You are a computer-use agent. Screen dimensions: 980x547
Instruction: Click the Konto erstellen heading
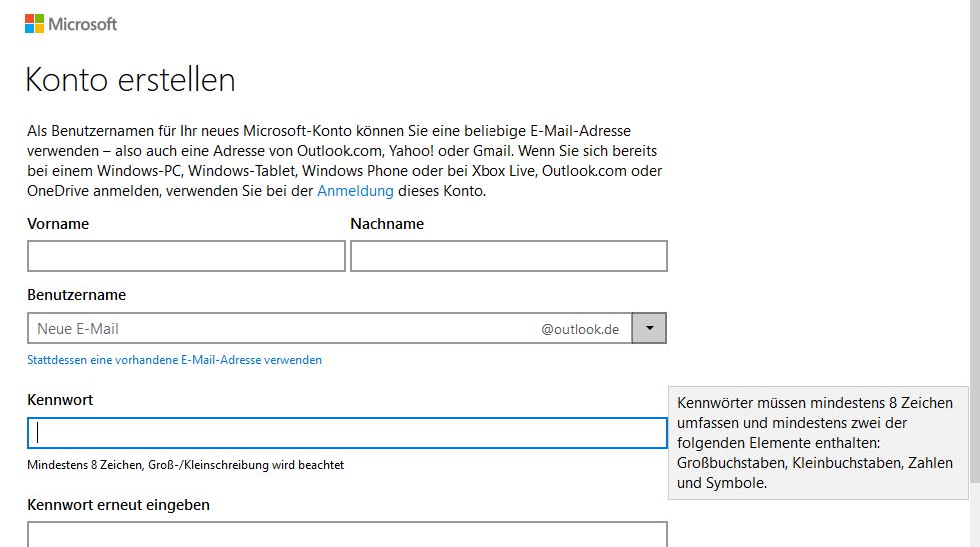click(x=130, y=80)
